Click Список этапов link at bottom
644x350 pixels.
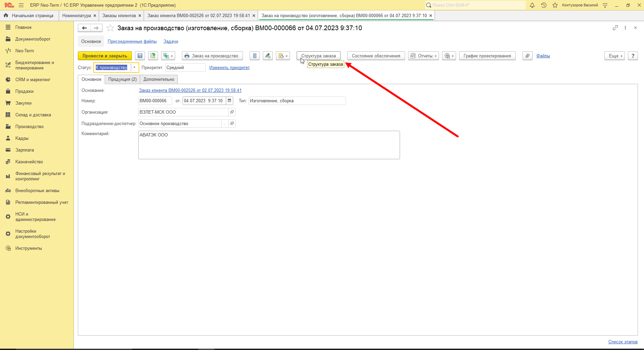623,342
